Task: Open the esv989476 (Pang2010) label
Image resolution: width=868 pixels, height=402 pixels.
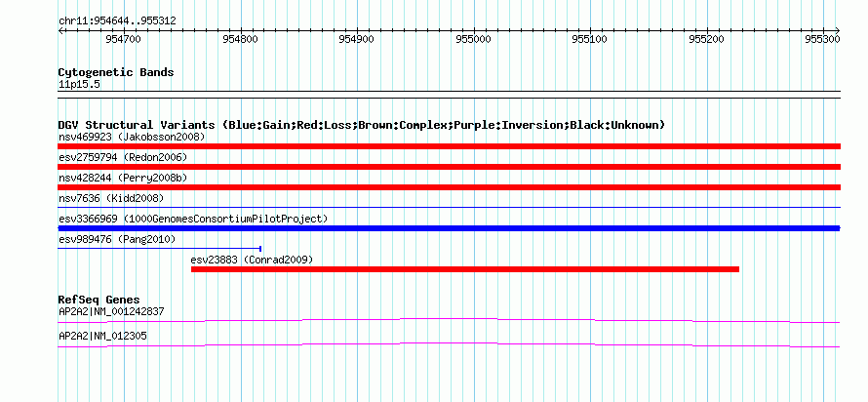Action: pos(117,239)
